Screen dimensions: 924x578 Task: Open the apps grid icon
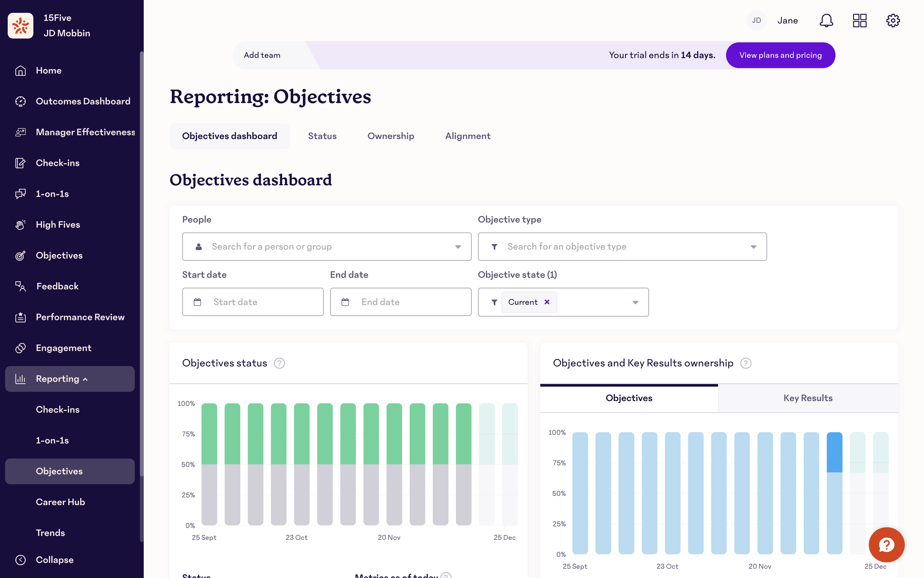[x=860, y=21]
